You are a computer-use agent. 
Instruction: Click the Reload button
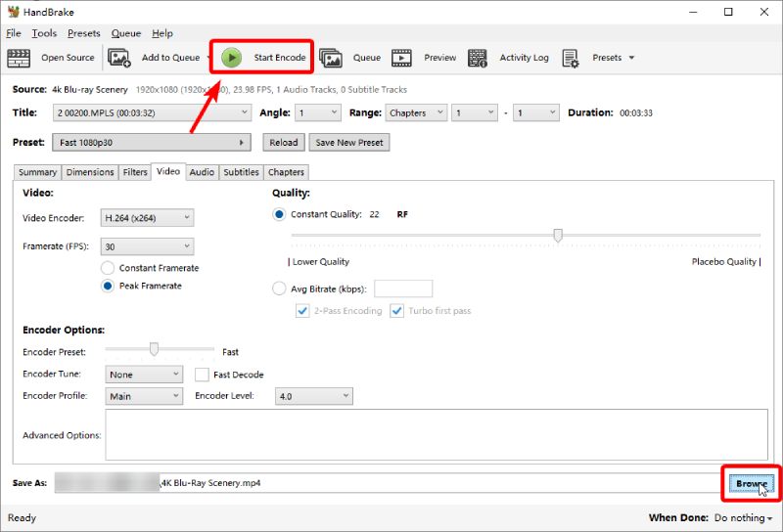(284, 142)
